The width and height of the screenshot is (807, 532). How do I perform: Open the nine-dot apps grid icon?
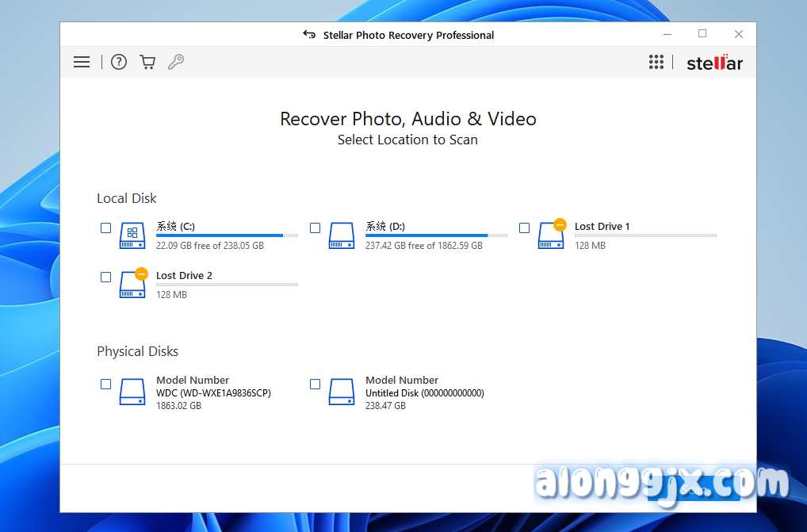click(656, 62)
